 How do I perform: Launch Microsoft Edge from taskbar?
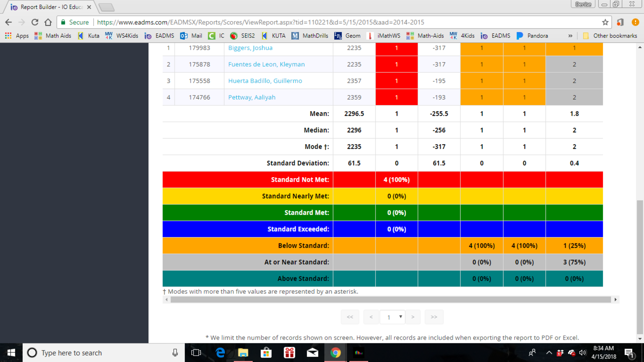pos(220,353)
